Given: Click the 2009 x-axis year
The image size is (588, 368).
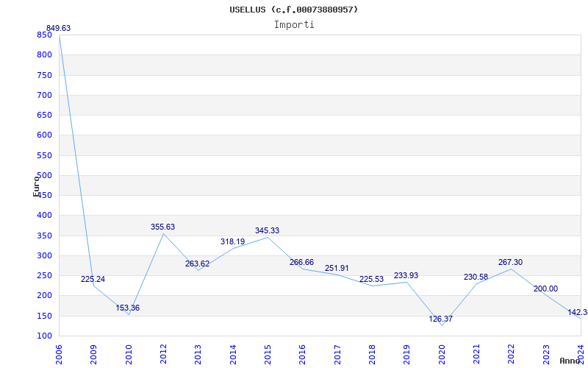Looking at the screenshot, I should tap(94, 355).
